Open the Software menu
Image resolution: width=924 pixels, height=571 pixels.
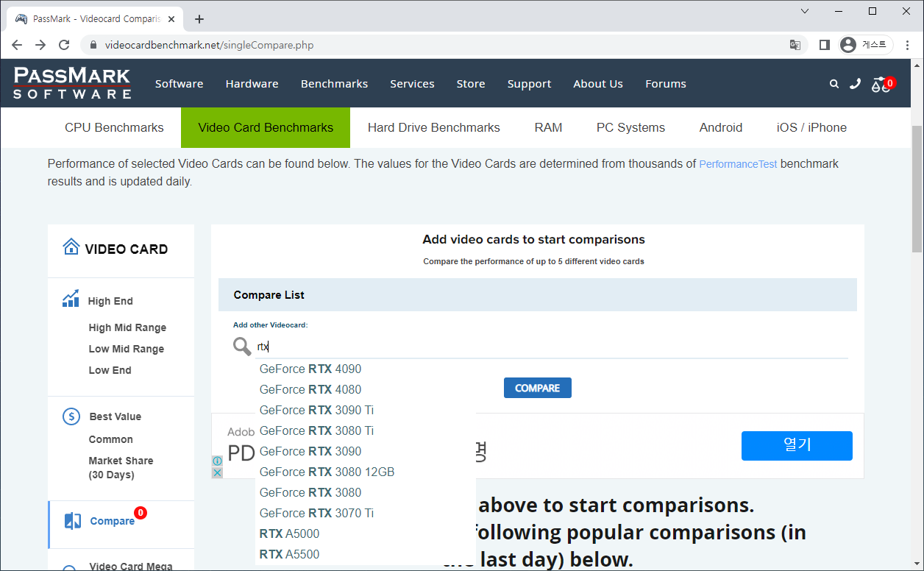[x=179, y=84]
